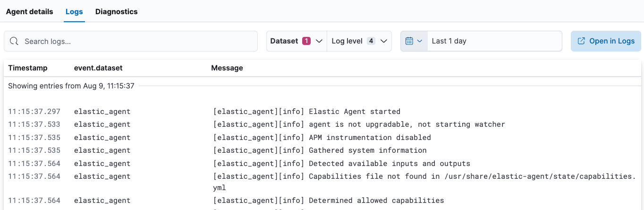Screen dimensions: 644x210
Task: Click the Dataset filter count badge
Action: (x=306, y=41)
